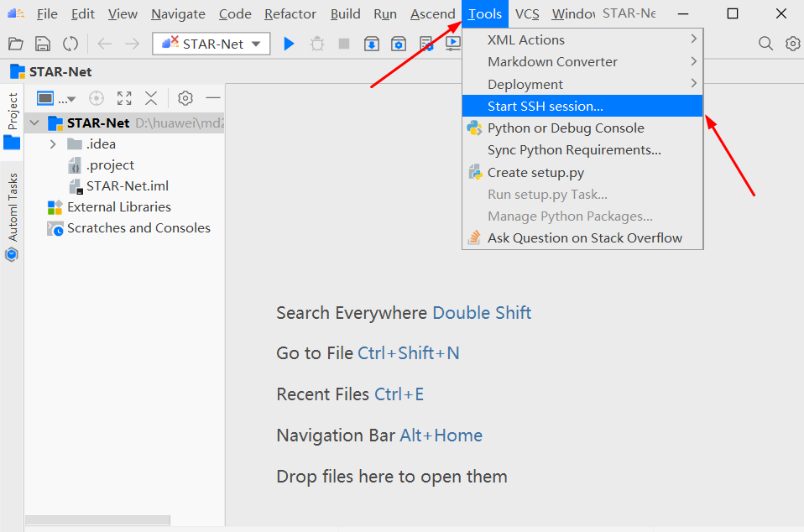Select Sync Python Requirements…
Viewport: 804px width, 532px height.
tap(582, 149)
